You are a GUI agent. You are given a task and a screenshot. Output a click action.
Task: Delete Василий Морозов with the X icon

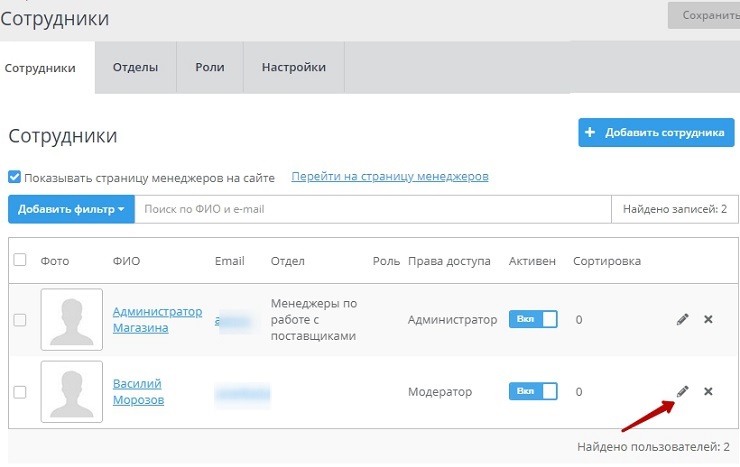pyautogui.click(x=708, y=391)
